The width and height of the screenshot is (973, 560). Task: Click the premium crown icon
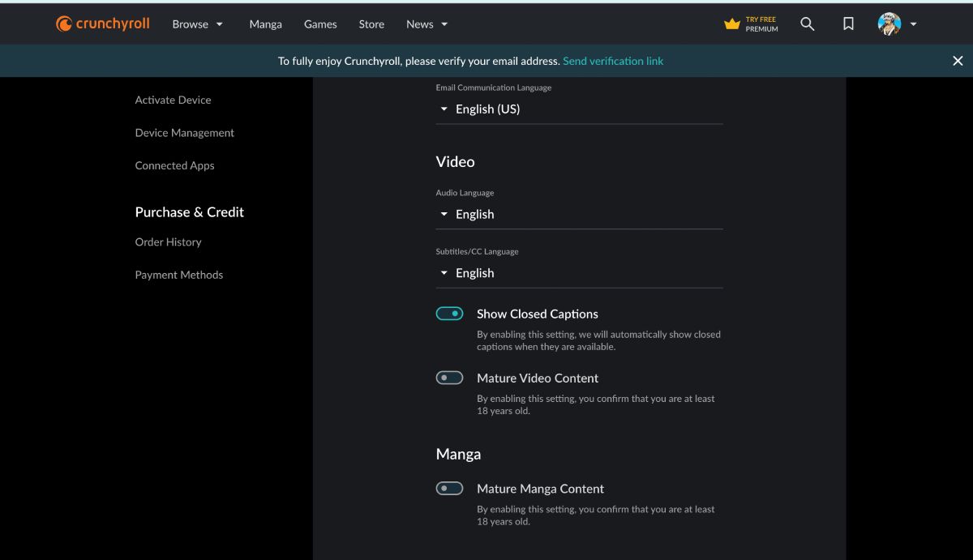tap(732, 24)
